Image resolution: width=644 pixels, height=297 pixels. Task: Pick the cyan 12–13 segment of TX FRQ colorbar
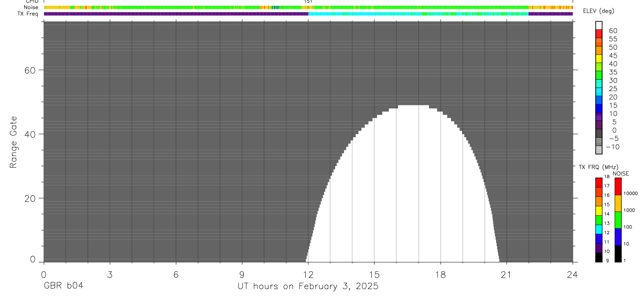pos(599,229)
